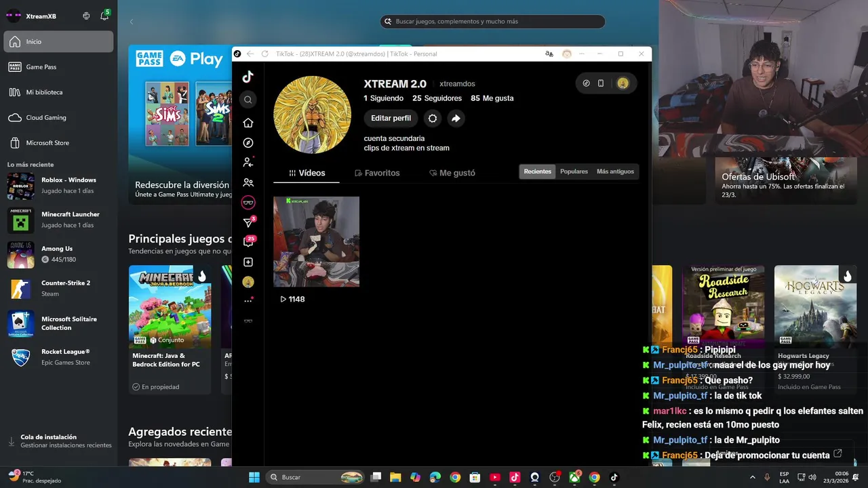Open TikTok LIVE glasses icon with pink ring
Image resolution: width=868 pixels, height=488 pixels.
coord(248,203)
